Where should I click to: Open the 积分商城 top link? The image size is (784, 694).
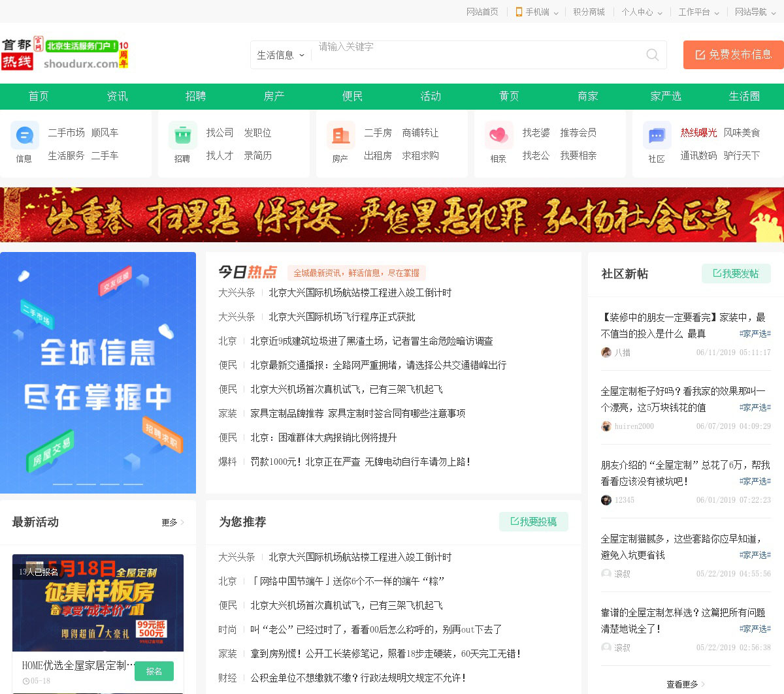[x=589, y=12]
